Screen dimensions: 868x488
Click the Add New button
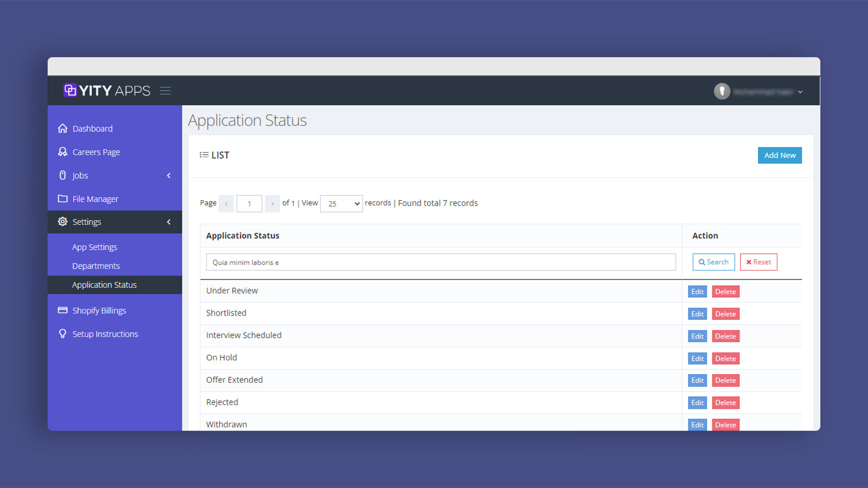point(780,155)
